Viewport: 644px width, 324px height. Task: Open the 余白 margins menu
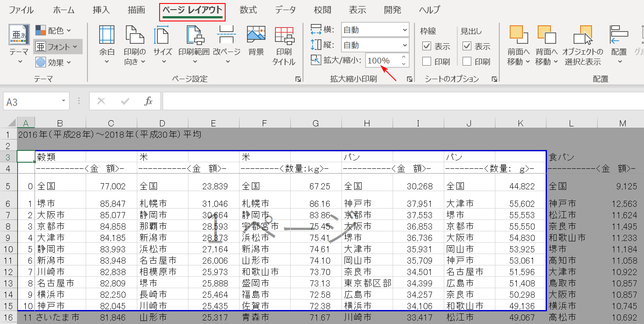[107, 45]
